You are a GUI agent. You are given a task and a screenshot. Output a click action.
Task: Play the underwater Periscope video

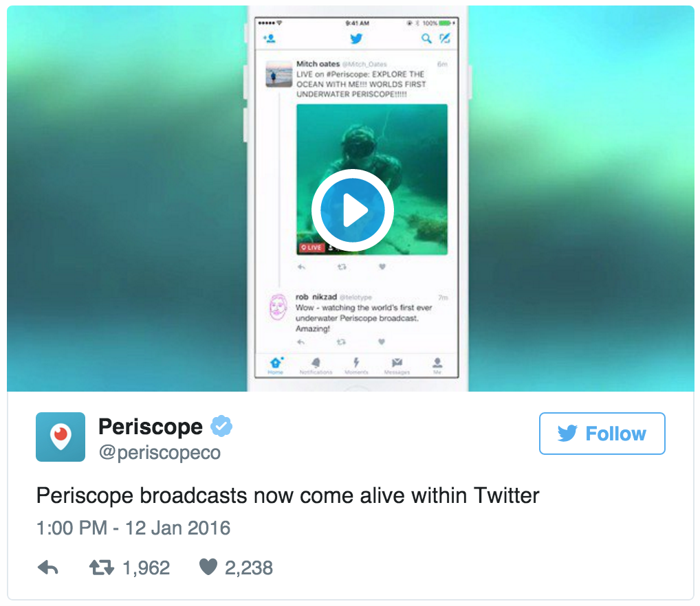point(352,210)
